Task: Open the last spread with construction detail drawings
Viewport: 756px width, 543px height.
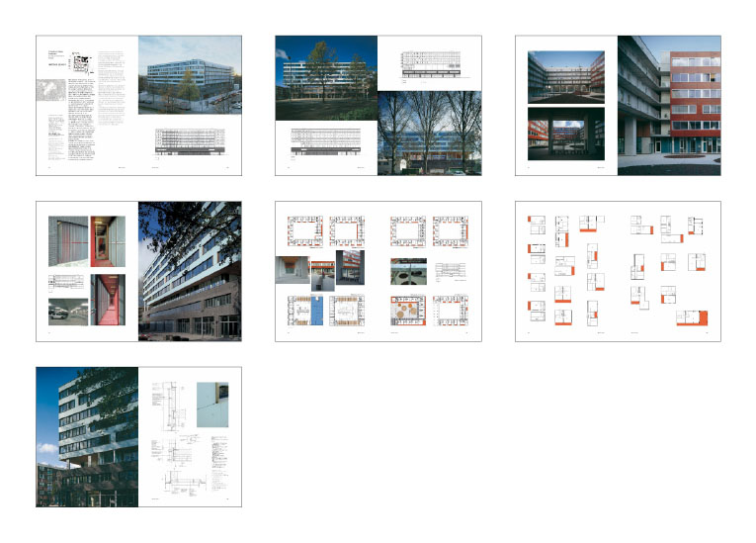Action: pos(139,437)
